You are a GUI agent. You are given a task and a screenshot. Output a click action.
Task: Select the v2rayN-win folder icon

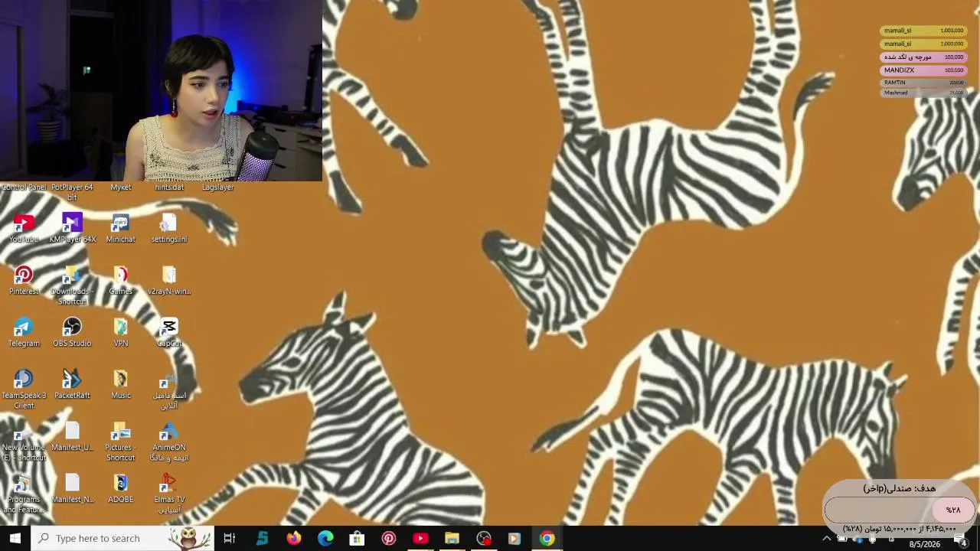(x=169, y=281)
